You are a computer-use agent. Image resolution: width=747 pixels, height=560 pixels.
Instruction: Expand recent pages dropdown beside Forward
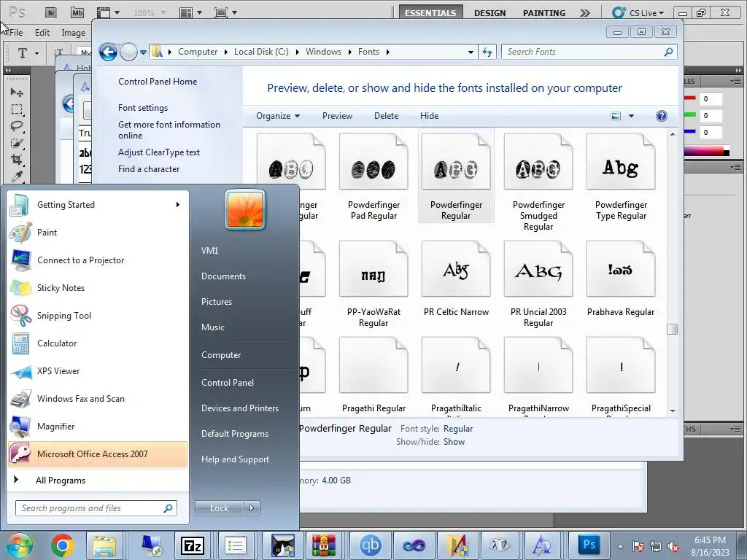point(144,52)
